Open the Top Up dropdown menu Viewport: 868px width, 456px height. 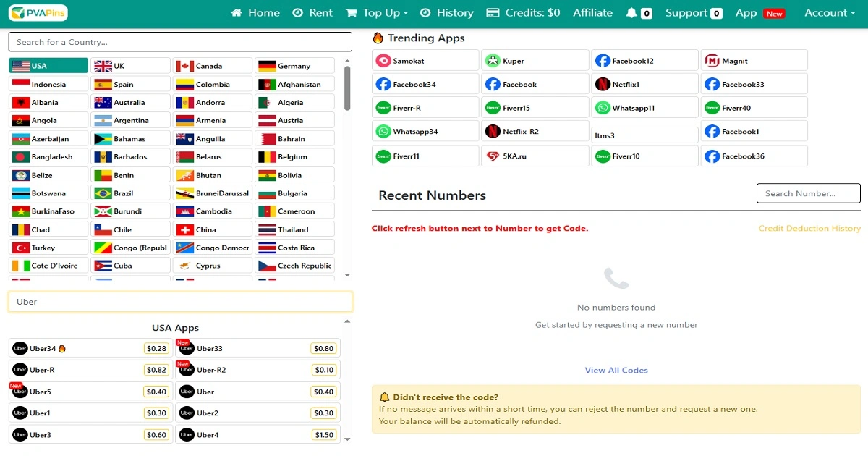point(377,13)
